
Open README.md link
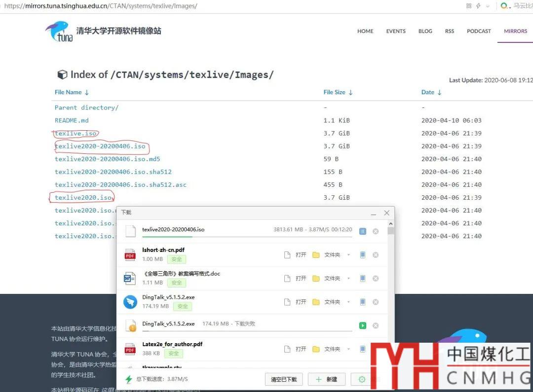72,120
